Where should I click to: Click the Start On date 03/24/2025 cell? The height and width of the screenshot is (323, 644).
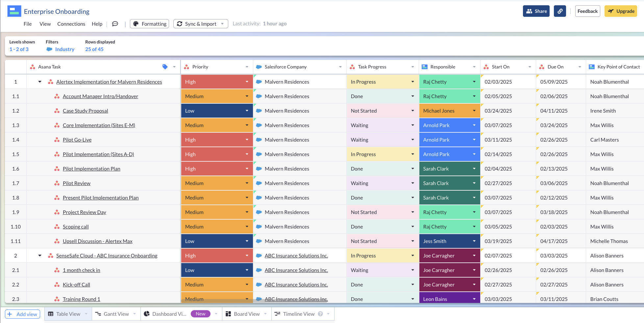pyautogui.click(x=508, y=111)
